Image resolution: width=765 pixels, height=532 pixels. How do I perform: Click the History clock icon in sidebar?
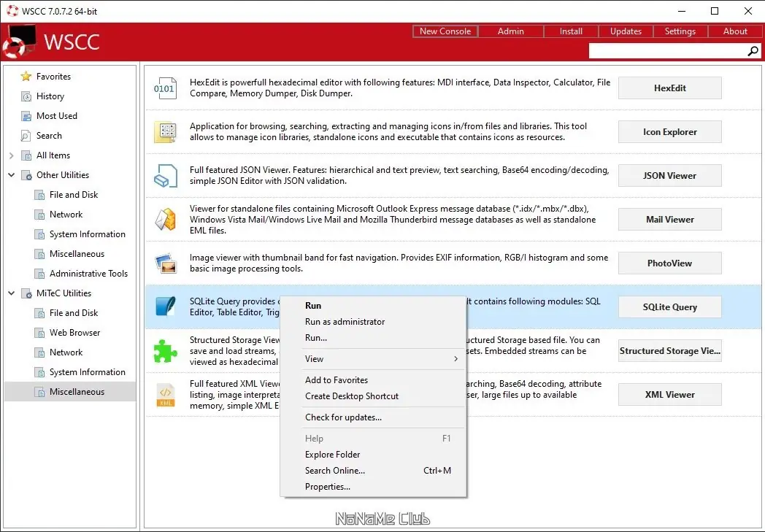tap(26, 96)
